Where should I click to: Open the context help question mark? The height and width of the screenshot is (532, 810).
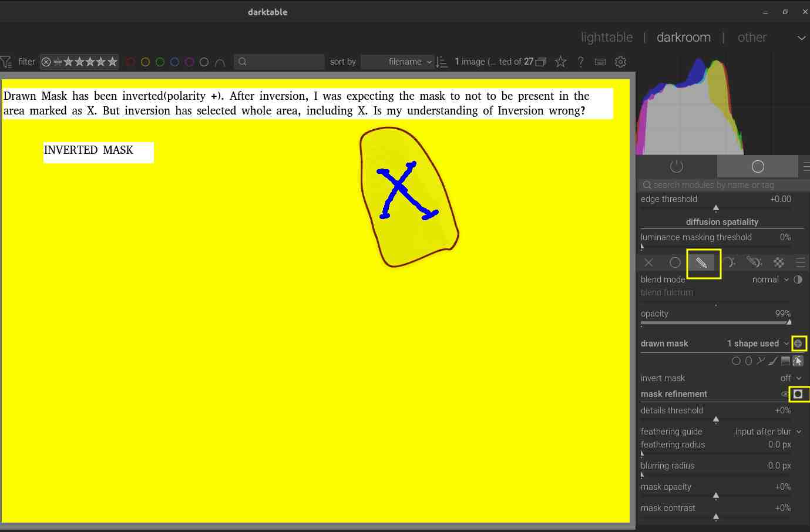point(580,62)
